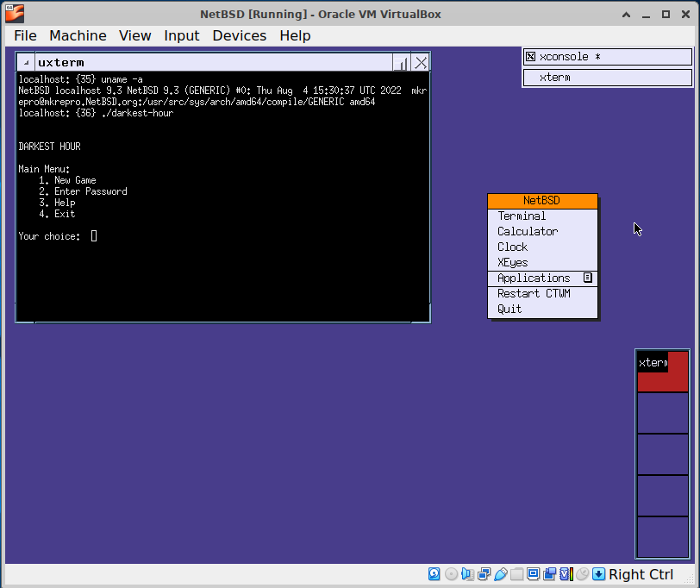Click the network adapters status icon

(484, 574)
